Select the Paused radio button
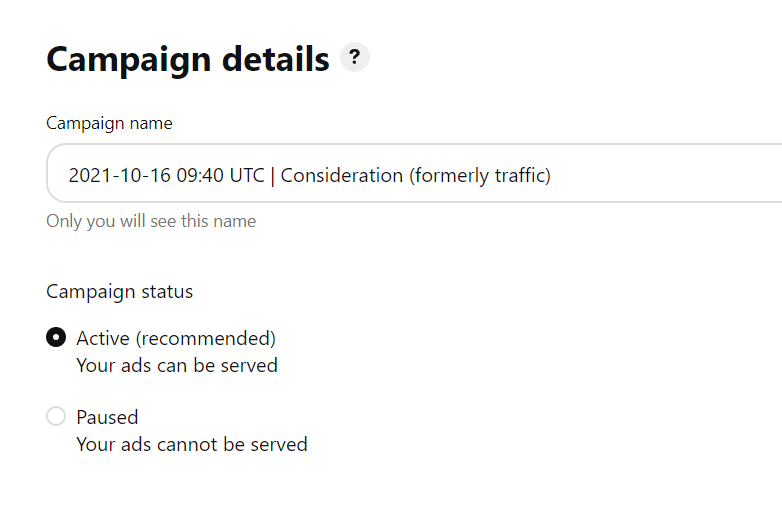This screenshot has width=782, height=511. pyautogui.click(x=56, y=416)
